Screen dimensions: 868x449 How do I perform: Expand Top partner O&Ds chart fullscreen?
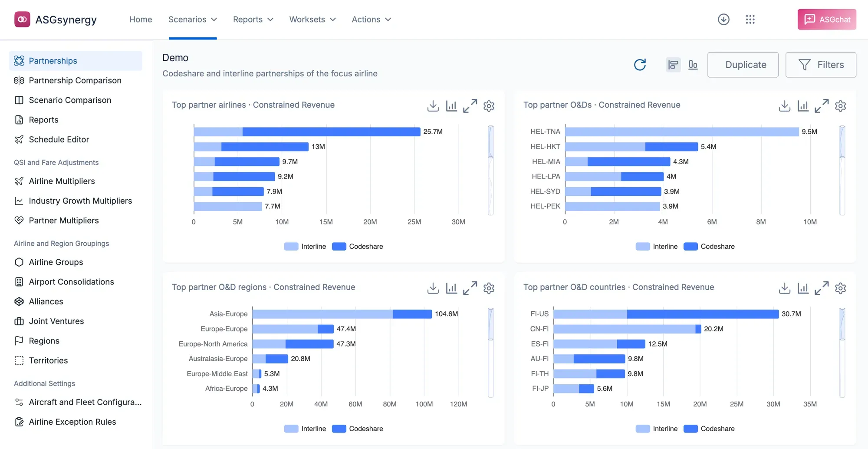click(x=822, y=106)
